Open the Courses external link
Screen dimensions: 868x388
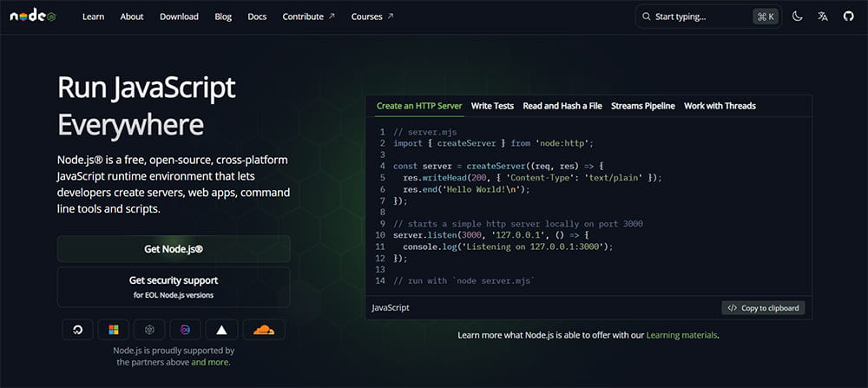click(x=372, y=16)
